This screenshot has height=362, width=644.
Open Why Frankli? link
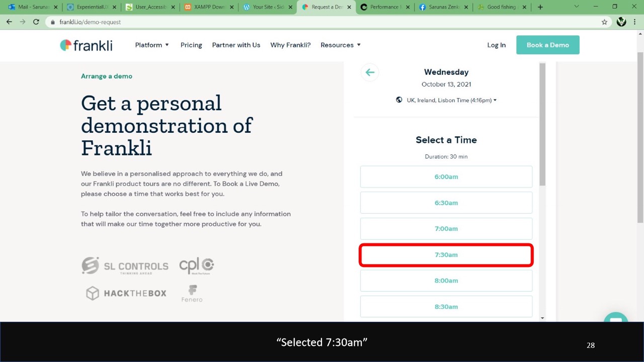(290, 45)
